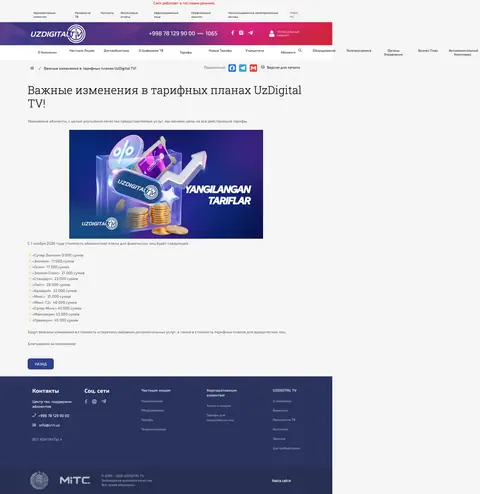Click the email envelope icon in footer
This screenshot has width=480, height=494.
(x=34, y=425)
